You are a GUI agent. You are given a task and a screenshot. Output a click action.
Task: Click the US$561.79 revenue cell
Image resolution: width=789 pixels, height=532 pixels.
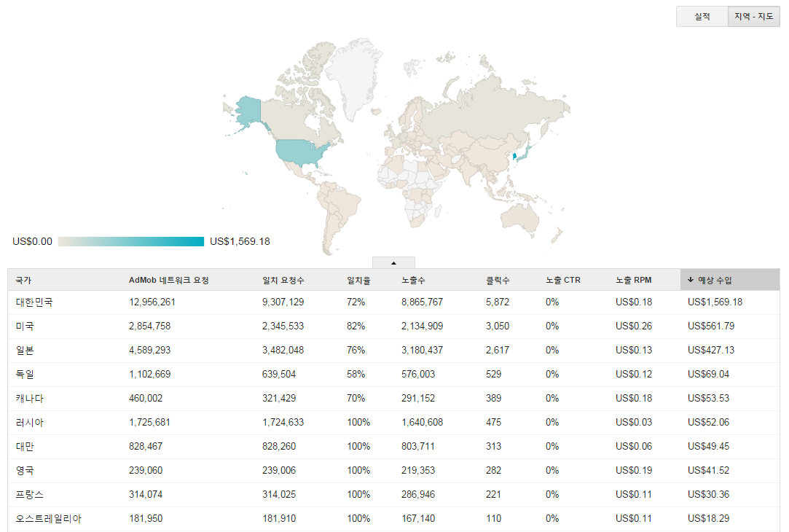coord(711,326)
